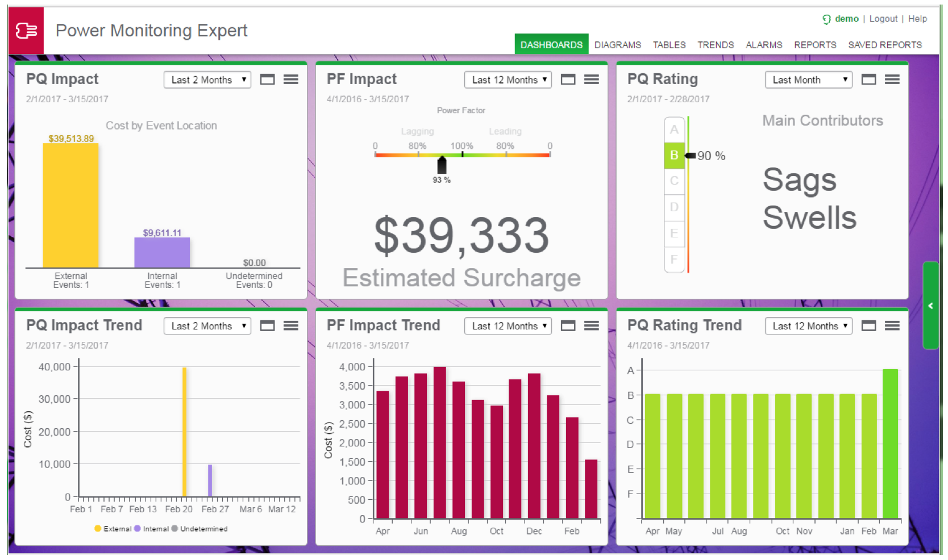The width and height of the screenshot is (948, 560).
Task: Open PQ Impact Last 2 Months dropdown
Action: tap(207, 80)
